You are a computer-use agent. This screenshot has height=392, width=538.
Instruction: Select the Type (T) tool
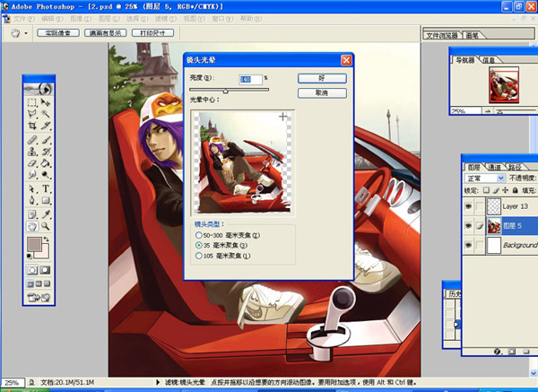[x=46, y=188]
